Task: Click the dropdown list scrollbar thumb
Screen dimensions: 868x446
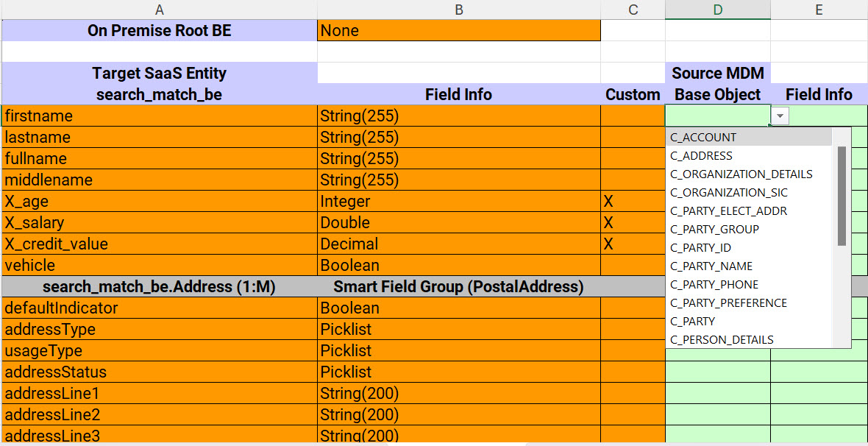Action: tap(842, 196)
